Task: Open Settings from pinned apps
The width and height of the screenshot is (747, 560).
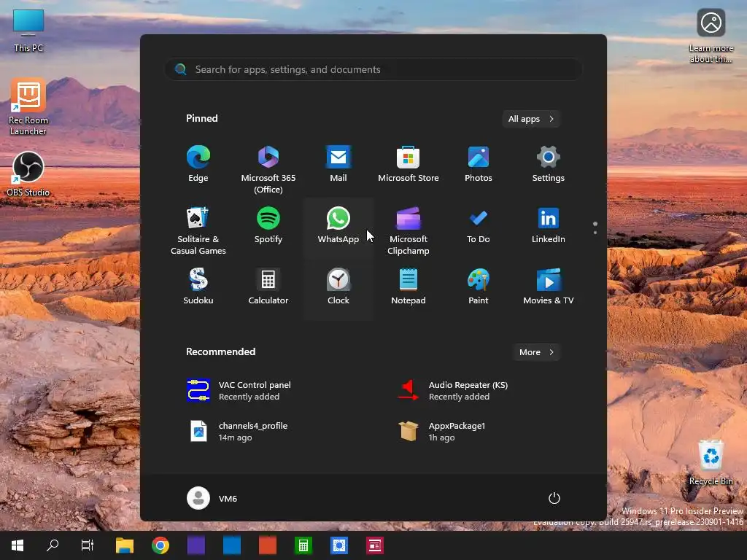Action: (549, 165)
